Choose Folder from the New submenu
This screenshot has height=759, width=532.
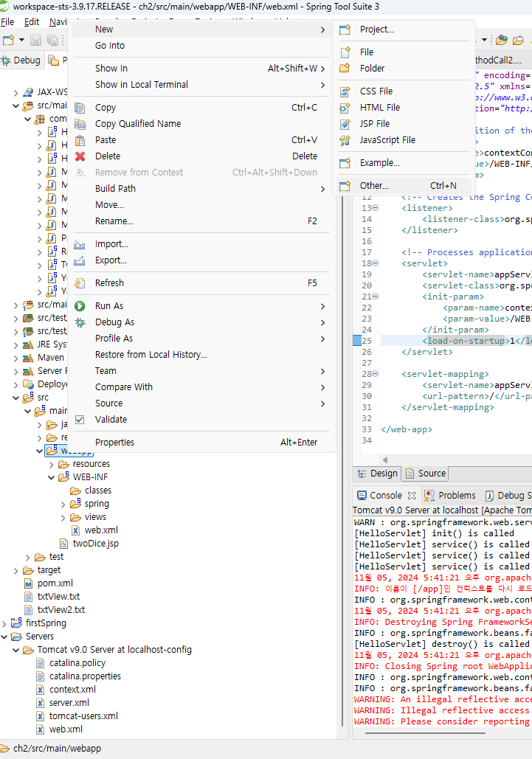pos(403,69)
